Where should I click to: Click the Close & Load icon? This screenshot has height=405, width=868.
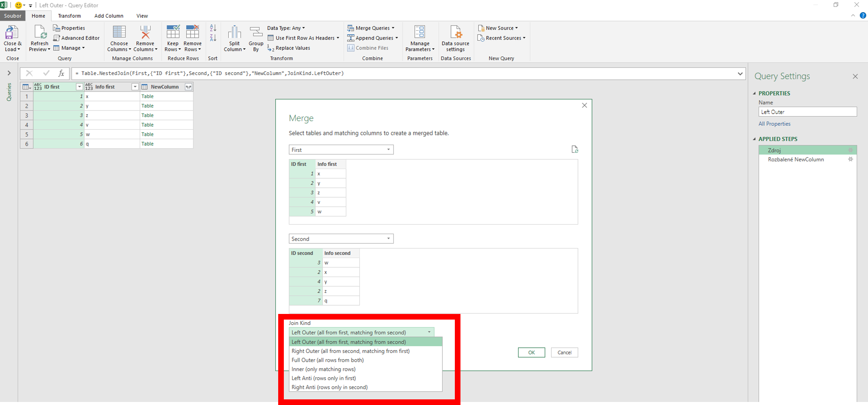(x=11, y=33)
